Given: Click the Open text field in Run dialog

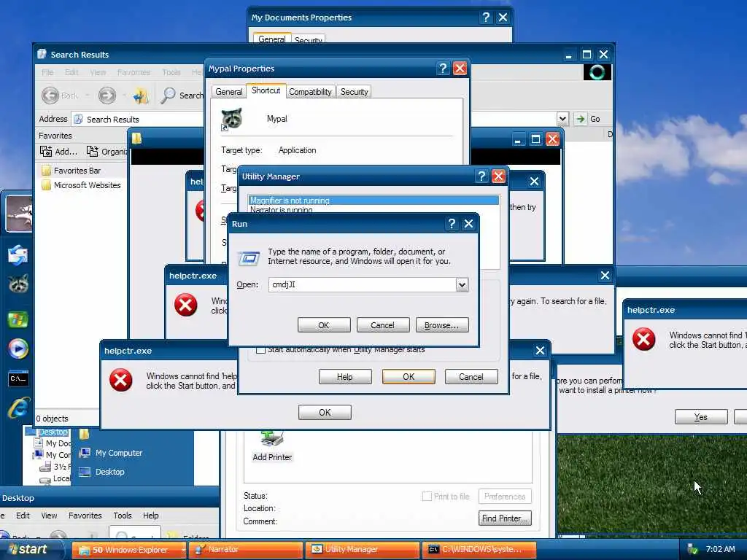Looking at the screenshot, I should coord(363,285).
